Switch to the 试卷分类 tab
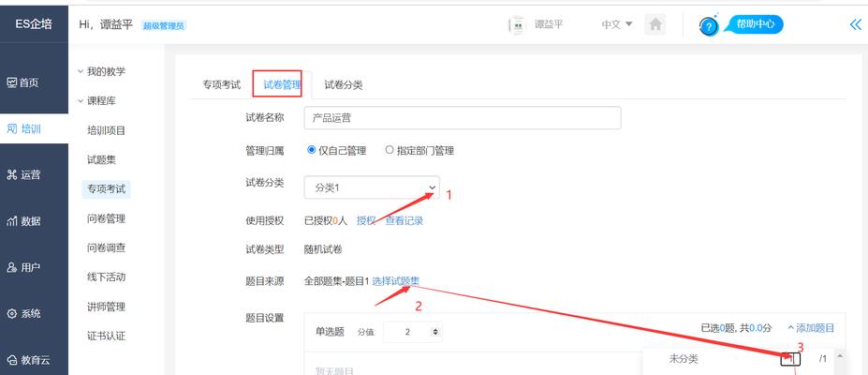868x375 pixels. point(343,84)
